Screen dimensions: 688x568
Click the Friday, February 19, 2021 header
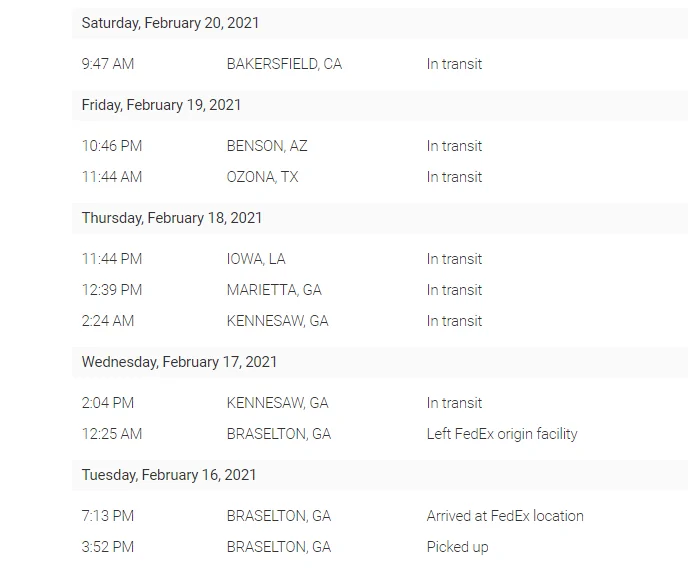point(161,105)
